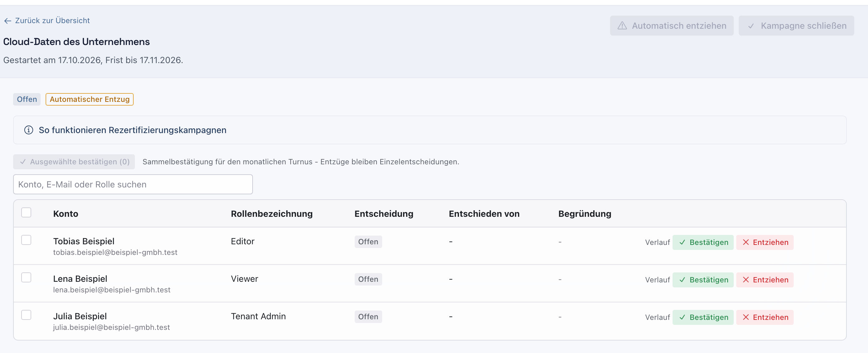Click the Automatischer Entzug badge
The width and height of the screenshot is (868, 353).
click(90, 99)
